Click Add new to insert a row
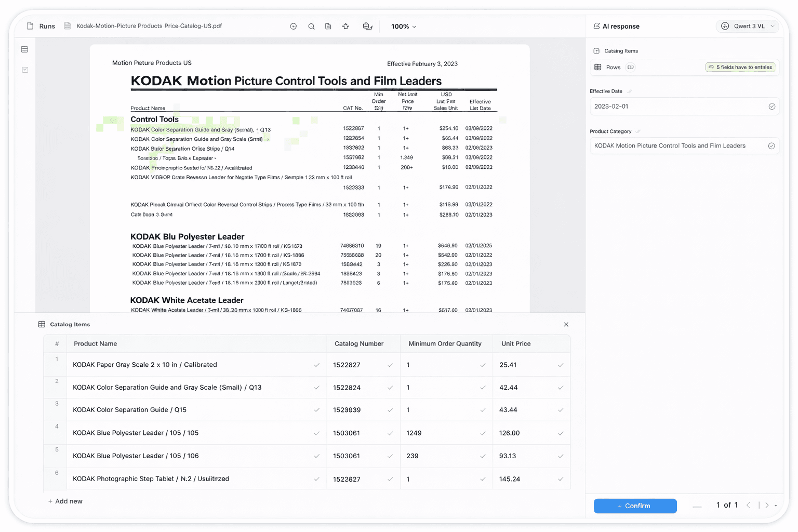Image resolution: width=798 pixels, height=532 pixels. 65,501
